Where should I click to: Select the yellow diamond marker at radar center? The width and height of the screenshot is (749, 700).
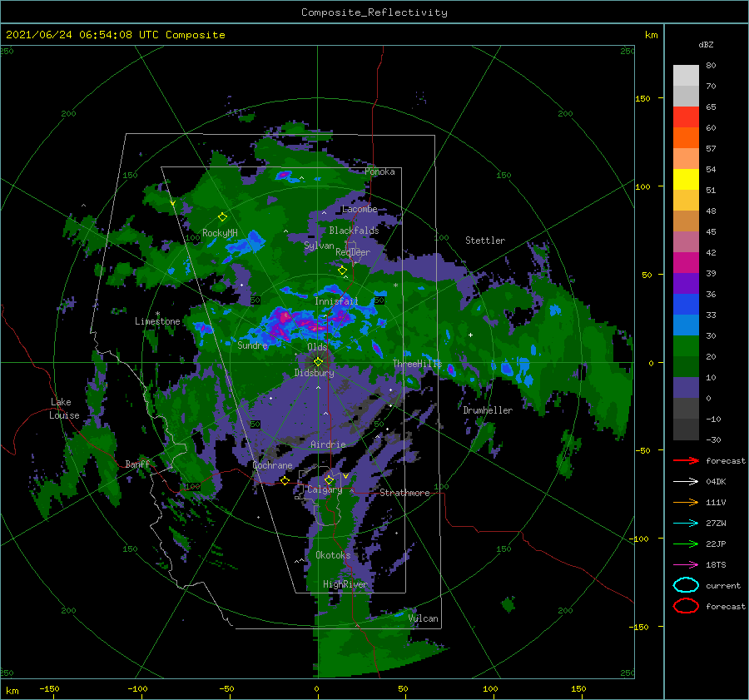[x=318, y=362]
